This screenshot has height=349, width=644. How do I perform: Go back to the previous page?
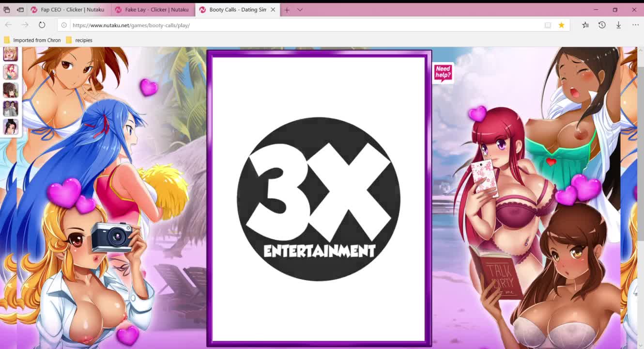point(8,25)
